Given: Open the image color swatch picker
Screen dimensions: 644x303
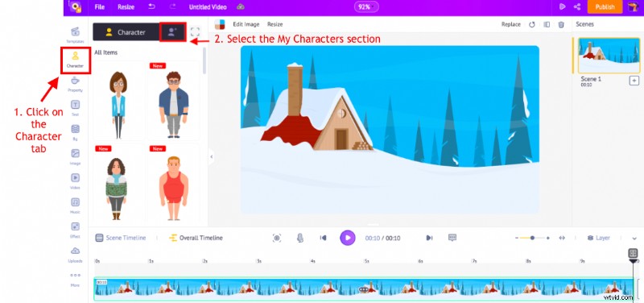Looking at the screenshot, I should [x=220, y=24].
